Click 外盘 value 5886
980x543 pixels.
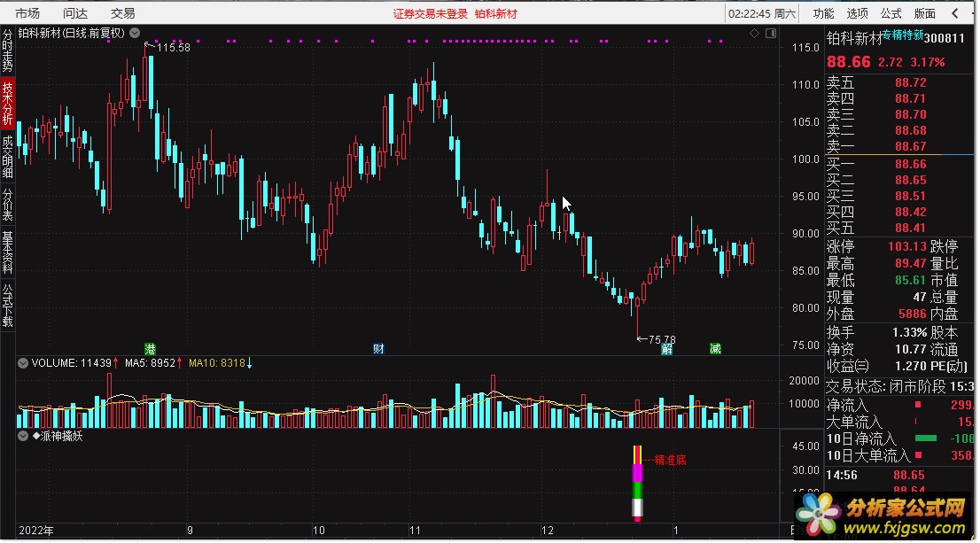point(913,314)
